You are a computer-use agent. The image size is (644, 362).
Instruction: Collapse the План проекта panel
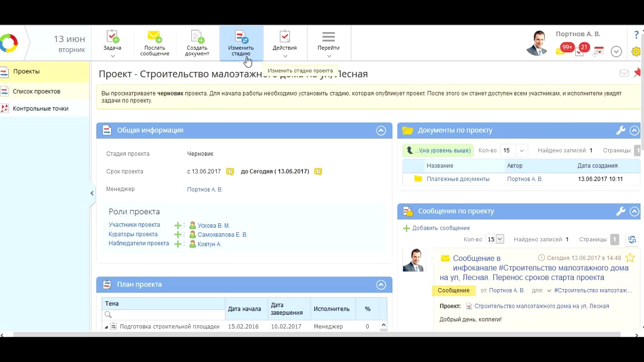point(381,285)
